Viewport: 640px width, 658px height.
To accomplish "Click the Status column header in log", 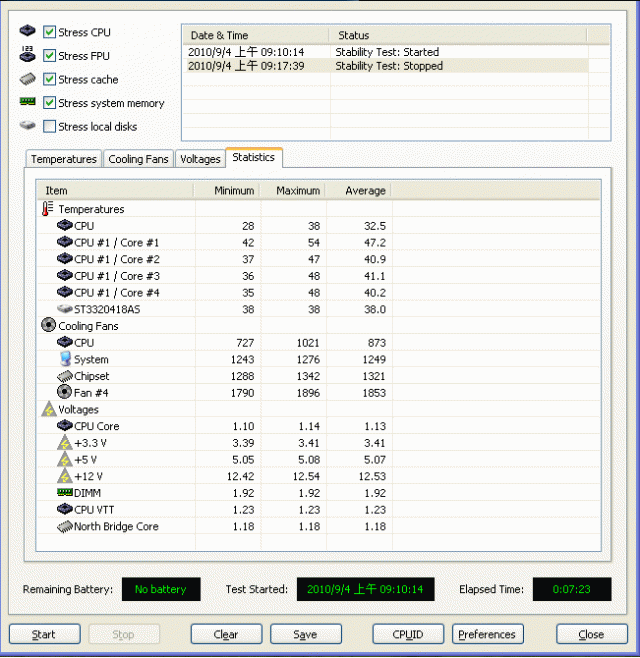I will tap(457, 35).
